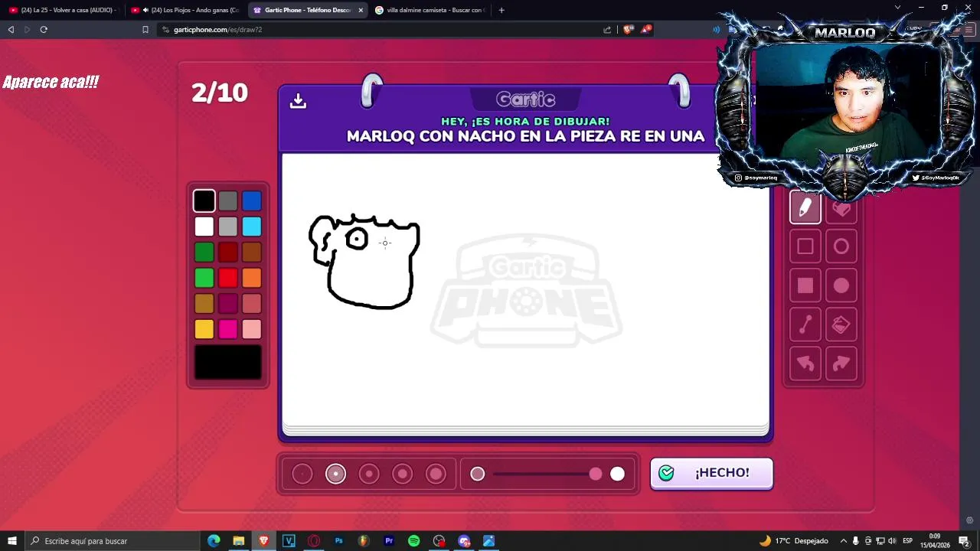
Task: Open Photoshop from the taskbar
Action: pos(338,541)
